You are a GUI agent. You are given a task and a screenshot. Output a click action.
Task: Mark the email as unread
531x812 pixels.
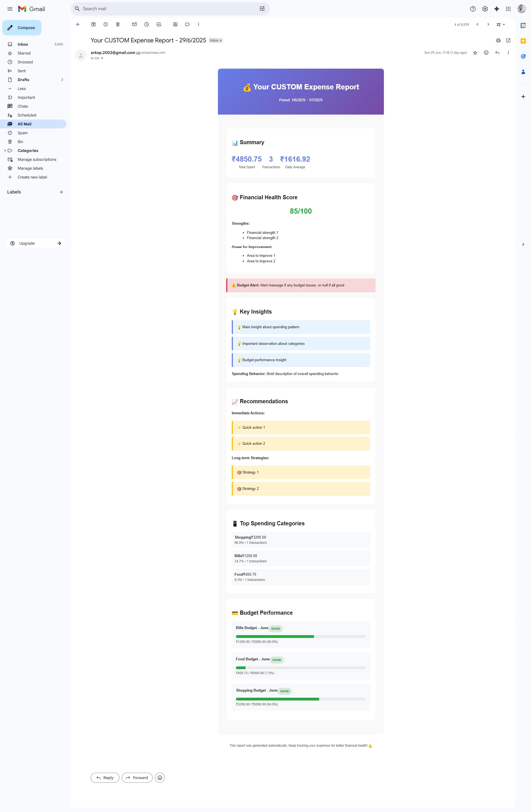(x=134, y=24)
